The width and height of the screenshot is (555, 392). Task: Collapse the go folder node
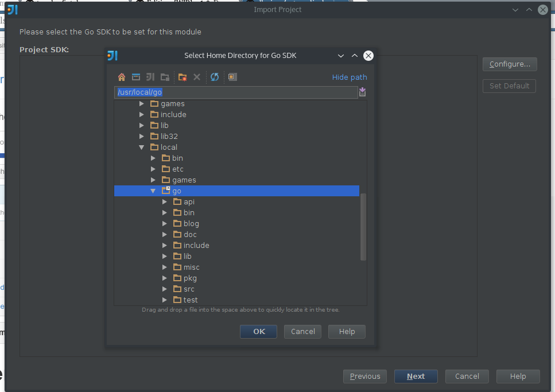click(x=153, y=191)
